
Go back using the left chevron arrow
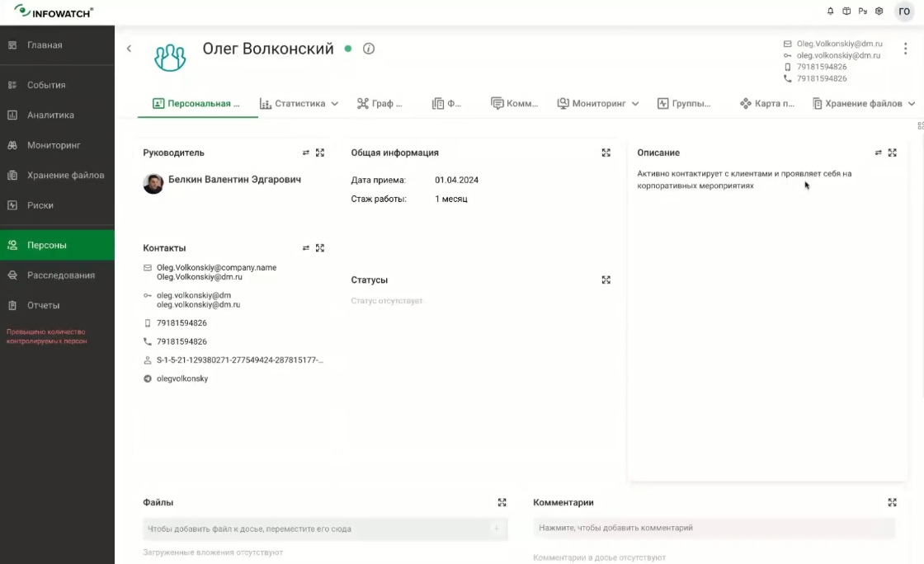pos(129,49)
